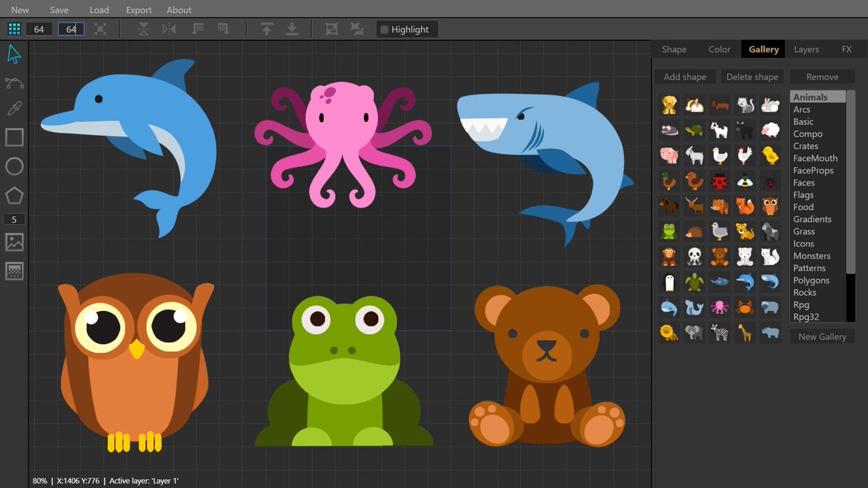This screenshot has height=488, width=868.
Task: Click the checkered image tool icon
Action: pos(14,271)
